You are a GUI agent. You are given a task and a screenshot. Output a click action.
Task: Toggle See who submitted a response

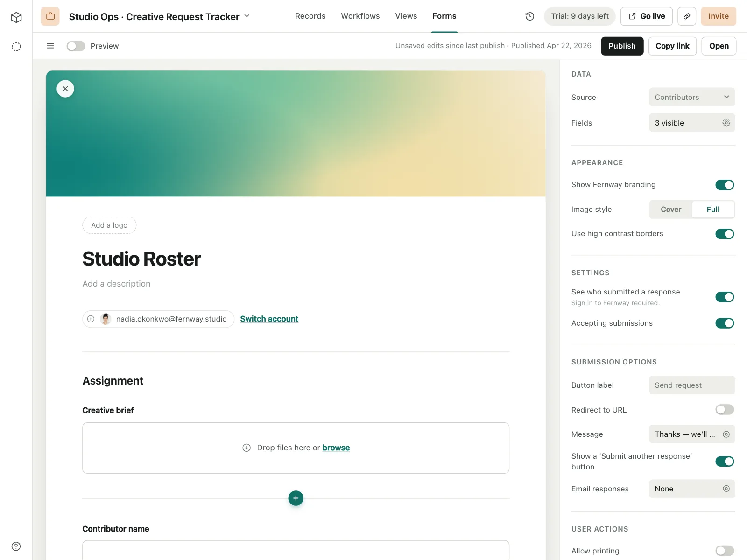[x=725, y=297]
